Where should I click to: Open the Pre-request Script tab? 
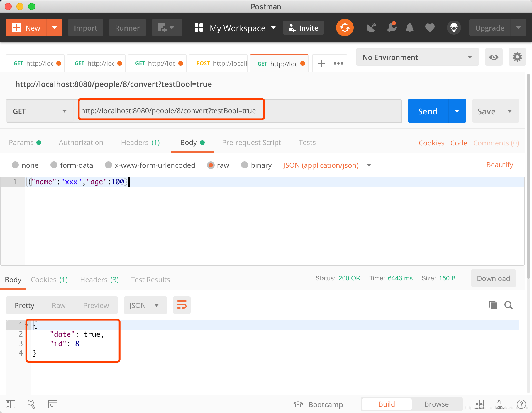[251, 143]
